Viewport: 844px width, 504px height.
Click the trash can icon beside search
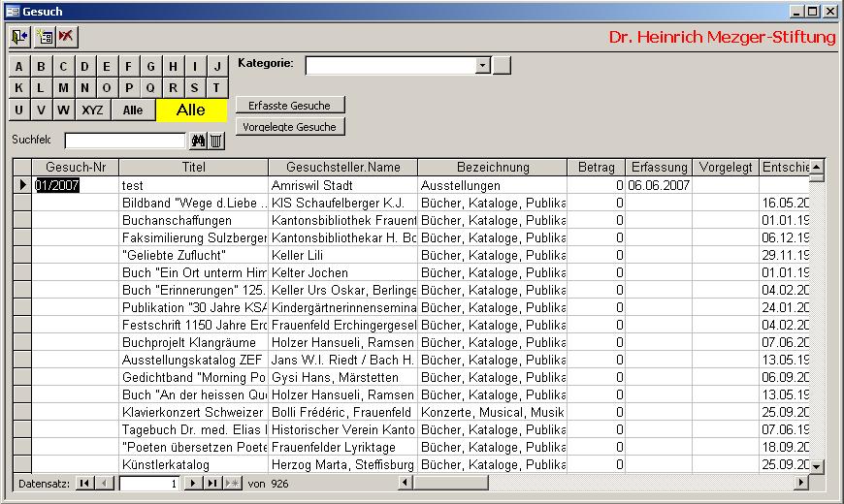click(x=216, y=141)
